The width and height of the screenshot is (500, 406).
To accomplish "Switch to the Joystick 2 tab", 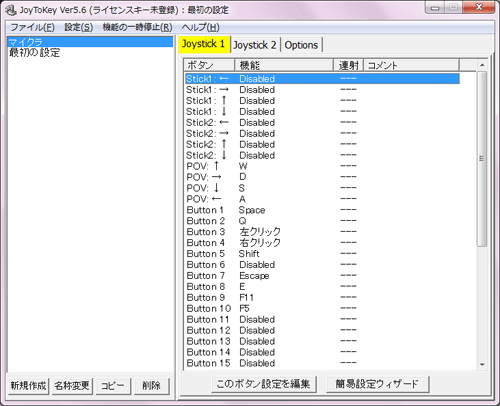I will [255, 45].
